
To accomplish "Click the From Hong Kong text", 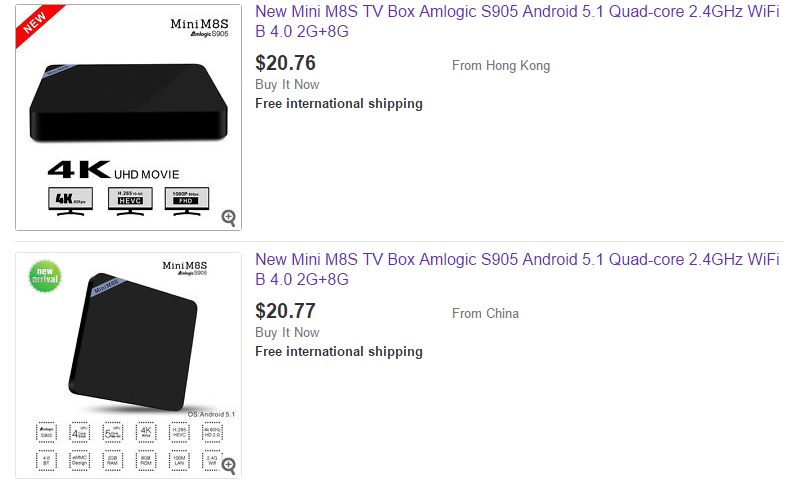I will pos(501,66).
